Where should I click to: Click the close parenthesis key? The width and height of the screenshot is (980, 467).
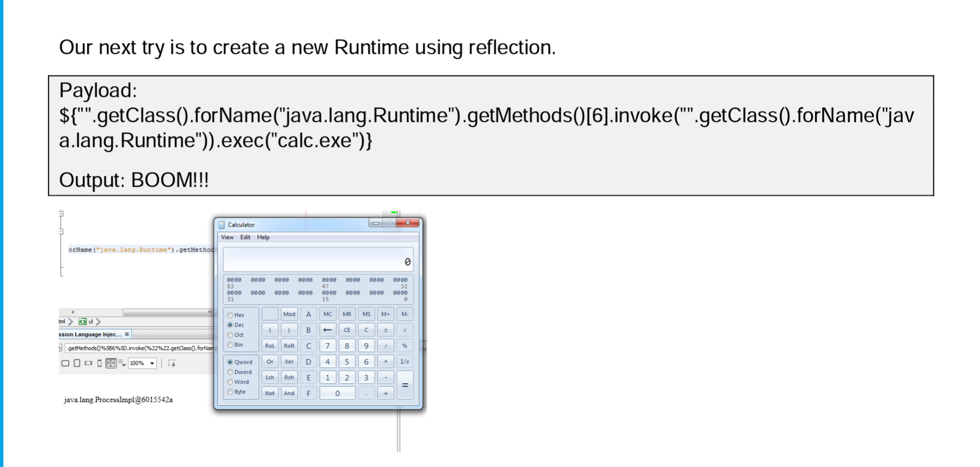[289, 330]
